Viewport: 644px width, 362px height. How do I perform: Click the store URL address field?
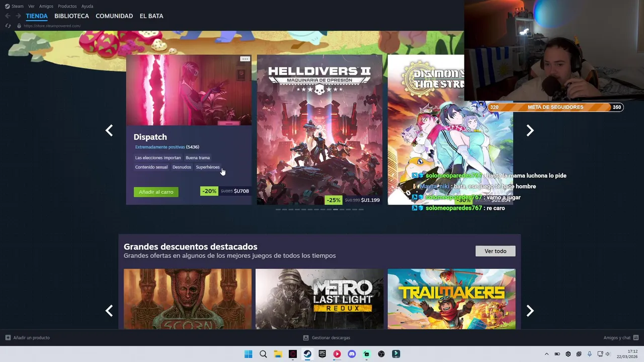tap(52, 26)
